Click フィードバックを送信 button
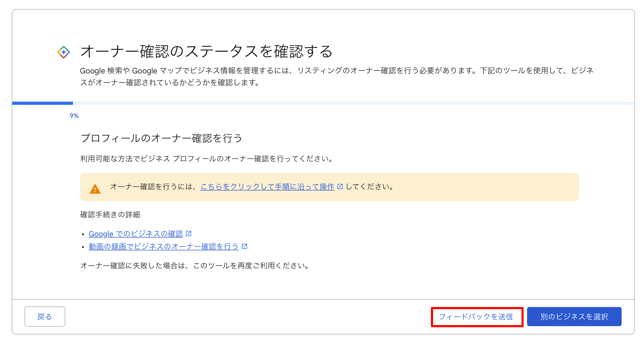This screenshot has width=644, height=340. [x=477, y=317]
